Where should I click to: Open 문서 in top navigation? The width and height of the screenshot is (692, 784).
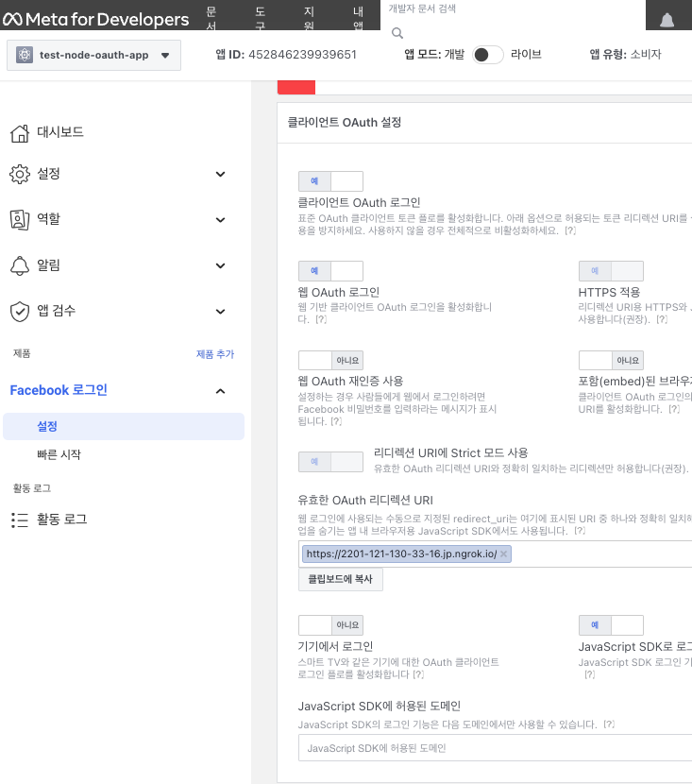(x=211, y=18)
